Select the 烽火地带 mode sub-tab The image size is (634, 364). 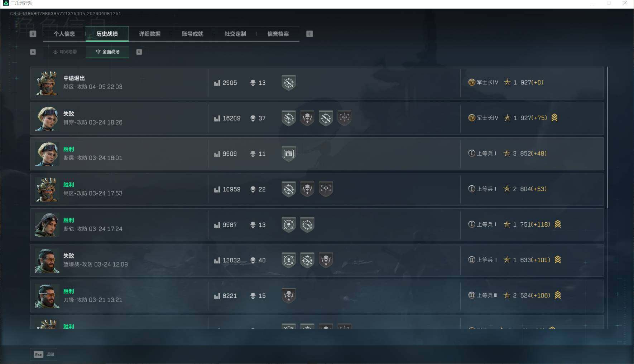point(65,52)
